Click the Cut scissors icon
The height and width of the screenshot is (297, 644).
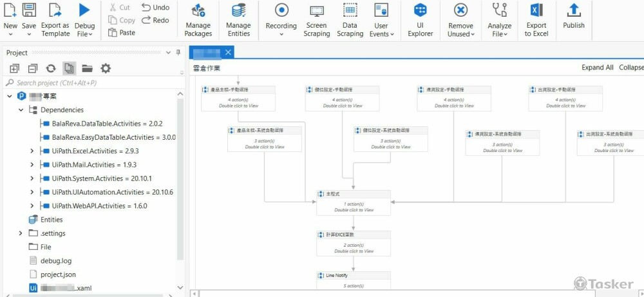point(113,7)
